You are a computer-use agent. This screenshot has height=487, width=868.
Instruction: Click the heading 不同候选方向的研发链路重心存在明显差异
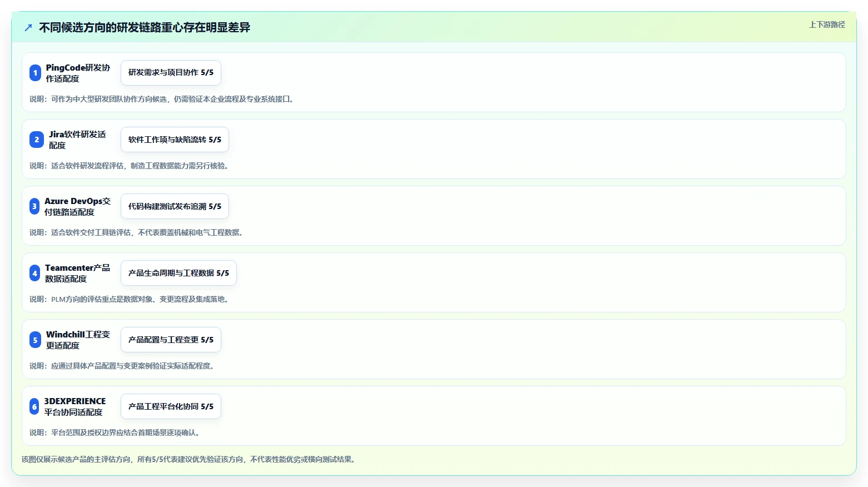click(x=145, y=27)
